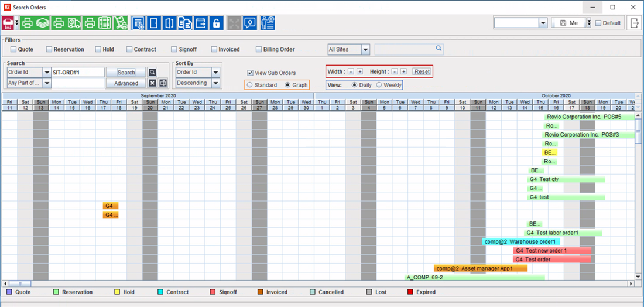Click the red printer icon at top left
644x307 pixels.
click(8, 23)
